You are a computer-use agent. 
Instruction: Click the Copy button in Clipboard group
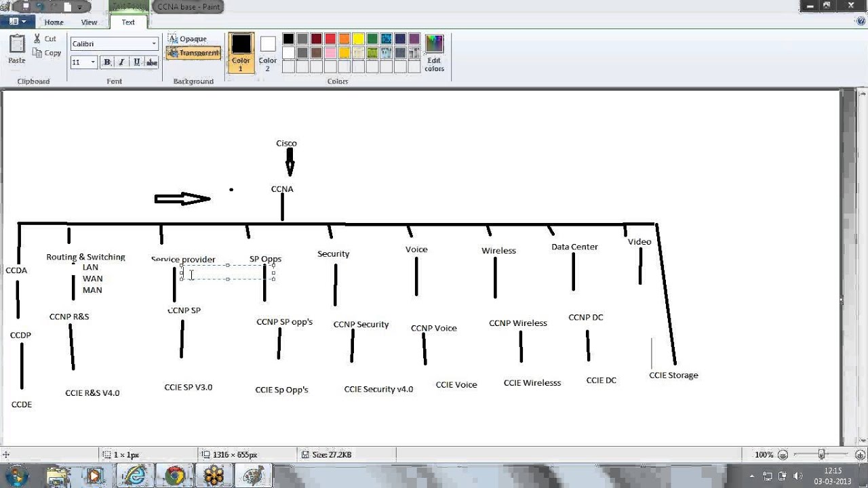point(47,53)
